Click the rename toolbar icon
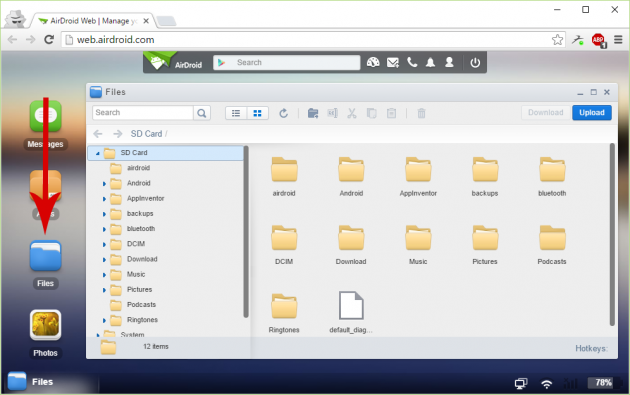 coord(332,113)
